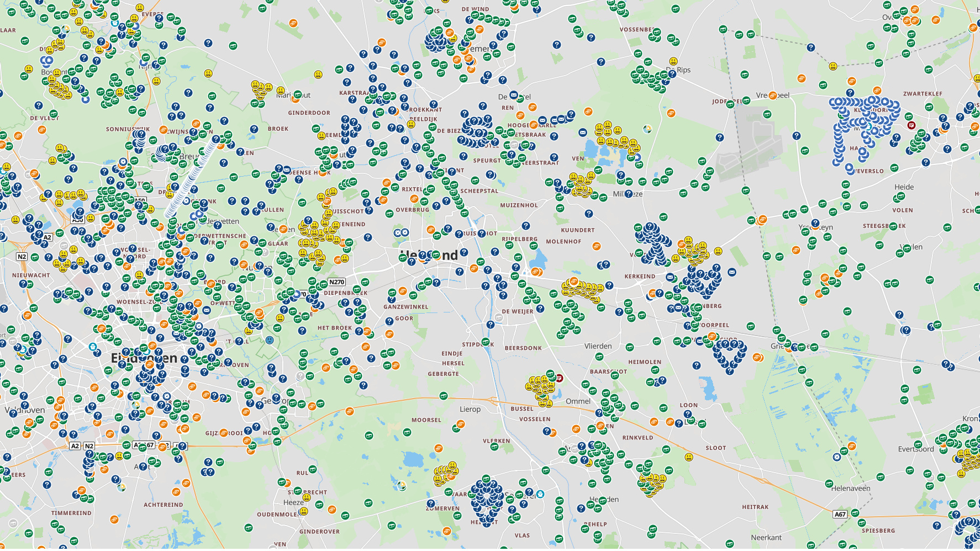Open the grey disabled cache near De Weijer
Image resolution: width=980 pixels, height=551 pixels.
tap(499, 318)
